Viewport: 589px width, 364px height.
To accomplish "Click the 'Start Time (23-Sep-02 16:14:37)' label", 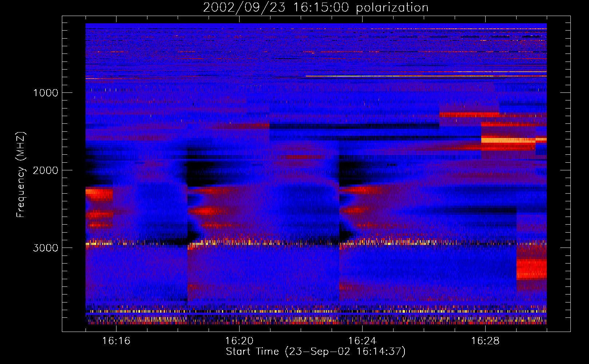I will pyautogui.click(x=316, y=352).
